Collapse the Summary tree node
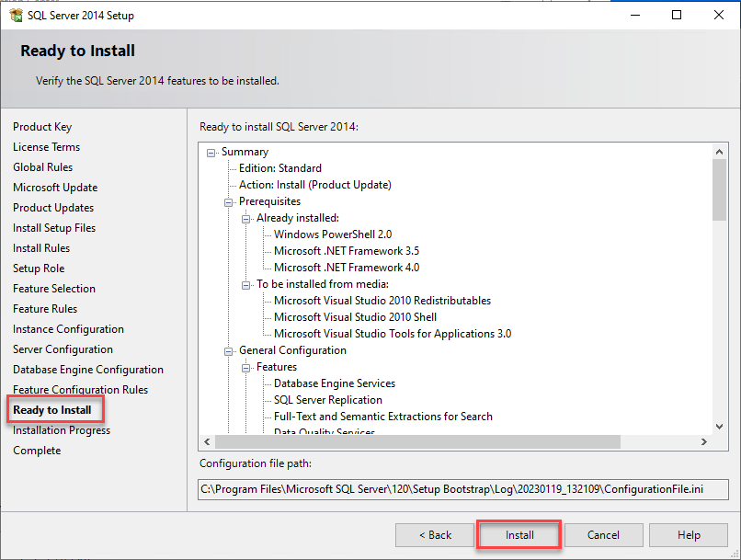This screenshot has width=741, height=560. [x=211, y=153]
